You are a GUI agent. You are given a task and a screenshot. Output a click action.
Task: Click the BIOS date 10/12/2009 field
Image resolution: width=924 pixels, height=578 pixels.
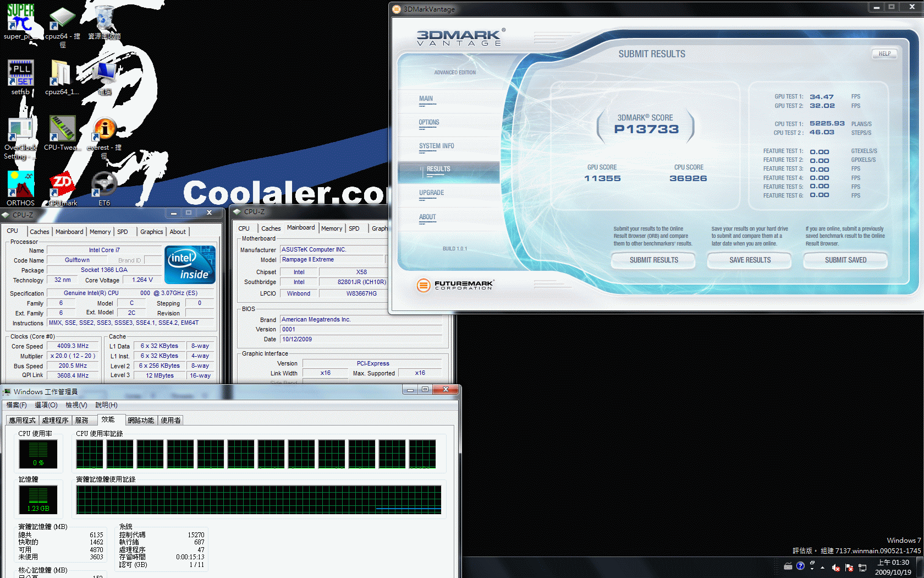[361, 340]
